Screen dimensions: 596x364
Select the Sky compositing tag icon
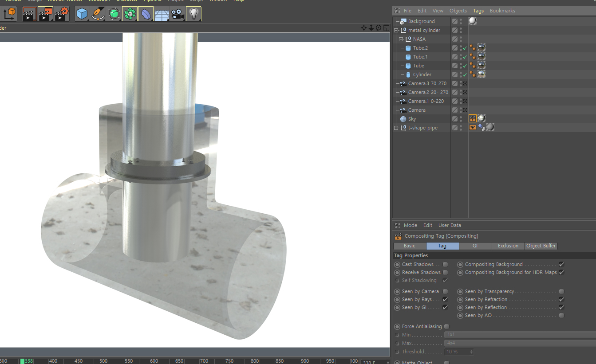[473, 118]
